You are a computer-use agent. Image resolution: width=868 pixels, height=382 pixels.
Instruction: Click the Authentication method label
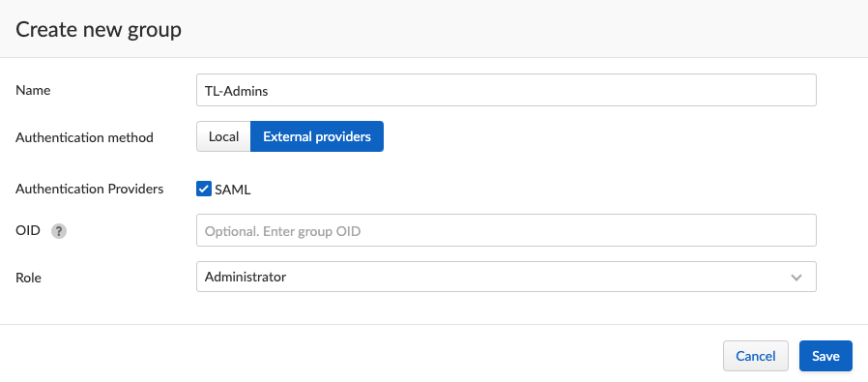pos(84,137)
